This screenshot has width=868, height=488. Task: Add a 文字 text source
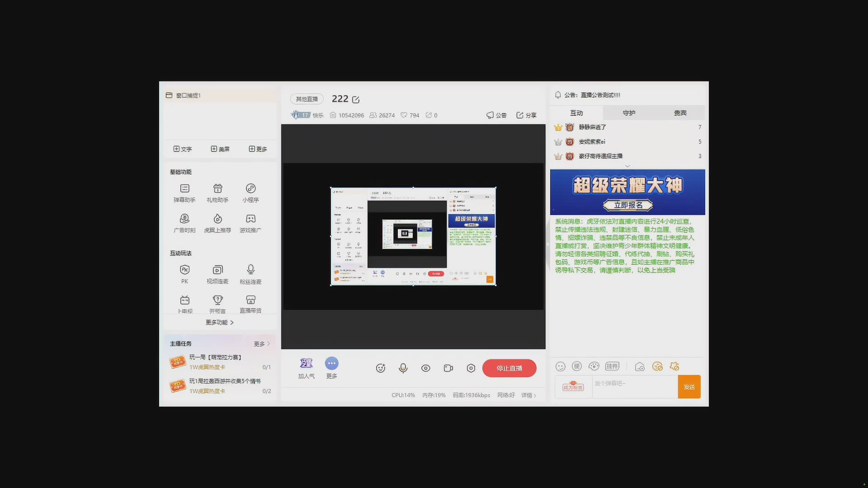(183, 149)
